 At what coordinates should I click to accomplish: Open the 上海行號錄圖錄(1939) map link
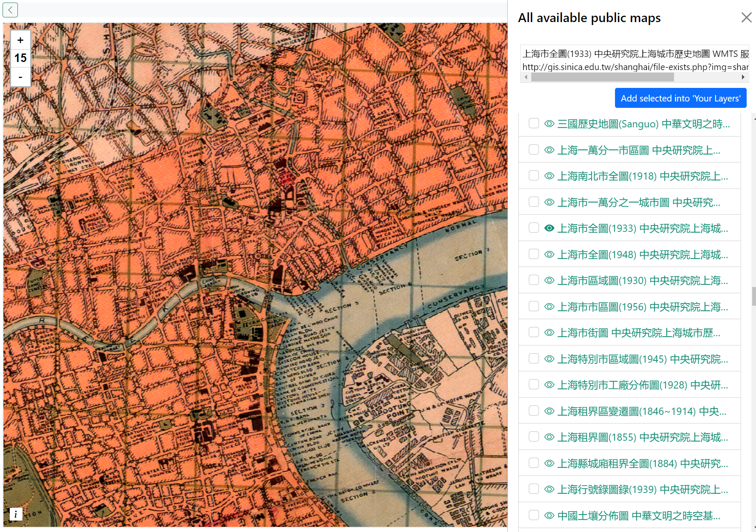tap(643, 490)
